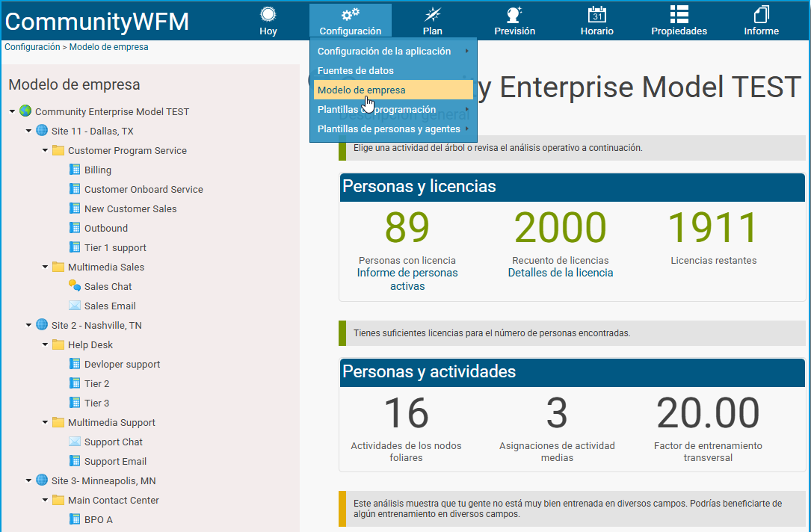Click the Site 2 - Nashville globe icon

(x=42, y=325)
